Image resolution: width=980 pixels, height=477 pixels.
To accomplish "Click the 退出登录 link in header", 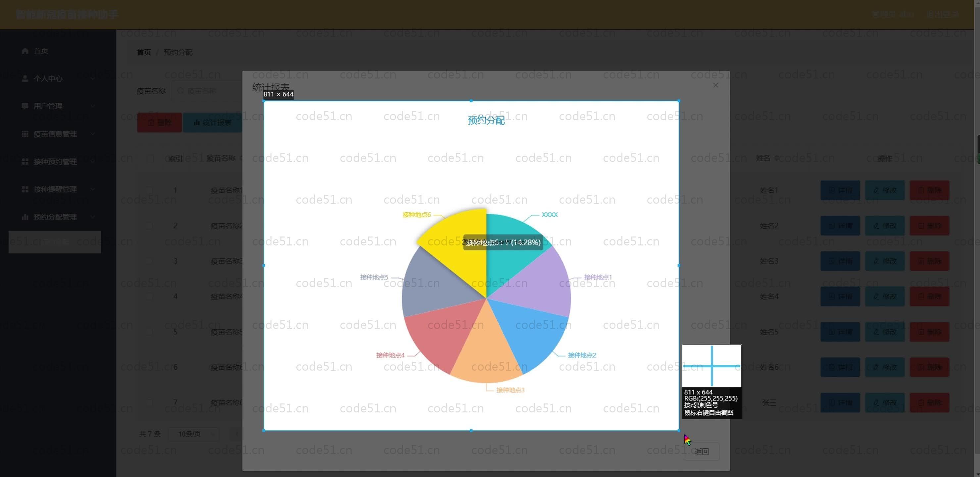I will coord(942,15).
